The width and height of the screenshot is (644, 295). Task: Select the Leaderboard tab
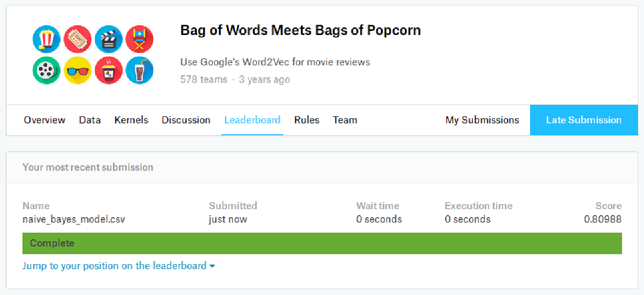coord(252,120)
